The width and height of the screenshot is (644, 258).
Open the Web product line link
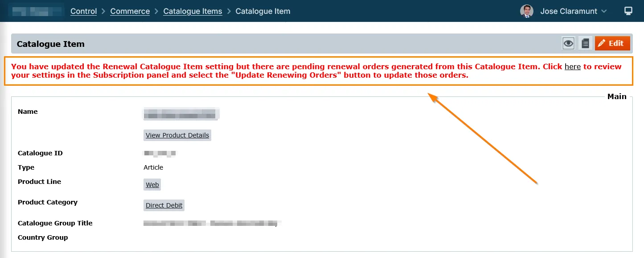tap(152, 185)
